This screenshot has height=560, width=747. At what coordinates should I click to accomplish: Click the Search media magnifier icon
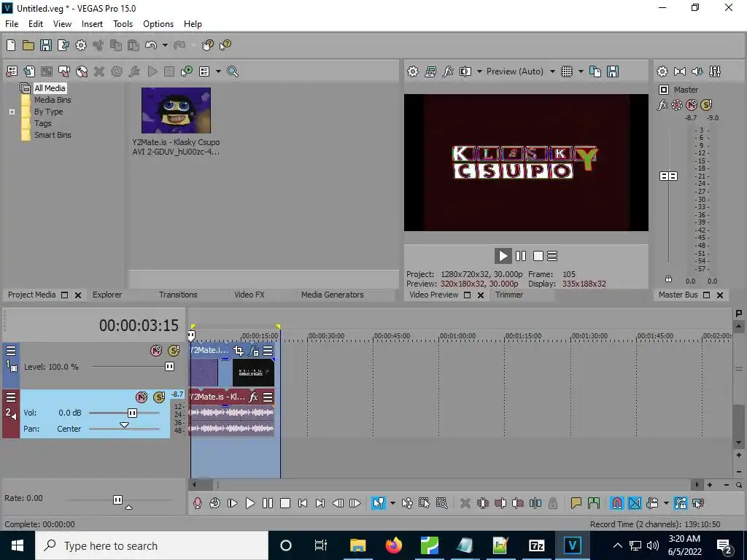233,71
